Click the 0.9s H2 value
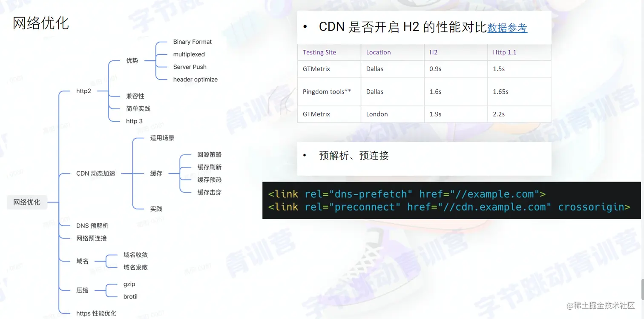 (435, 69)
